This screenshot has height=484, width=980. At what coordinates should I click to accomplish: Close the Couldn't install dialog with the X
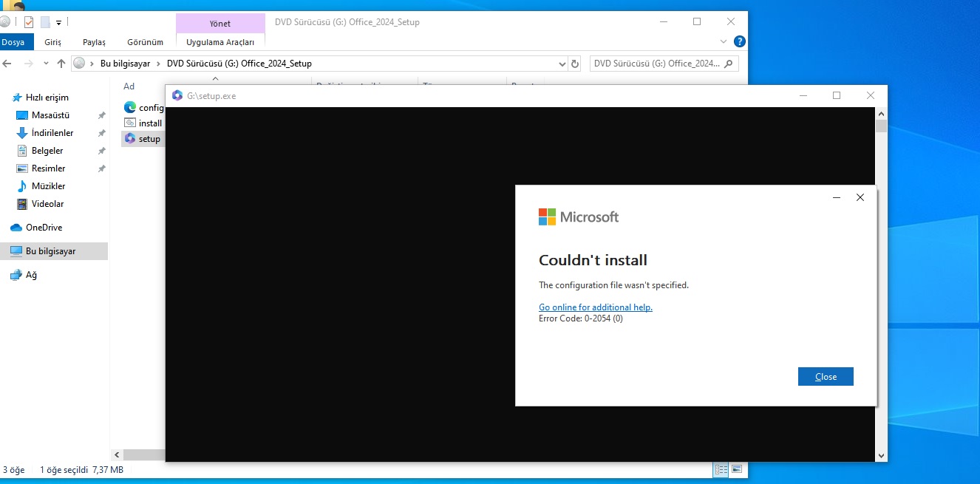[860, 197]
